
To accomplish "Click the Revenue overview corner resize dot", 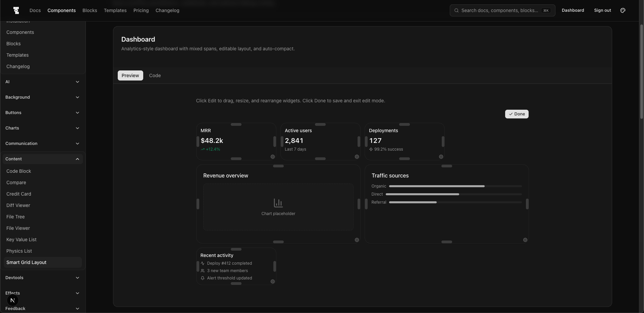I will click(x=357, y=240).
